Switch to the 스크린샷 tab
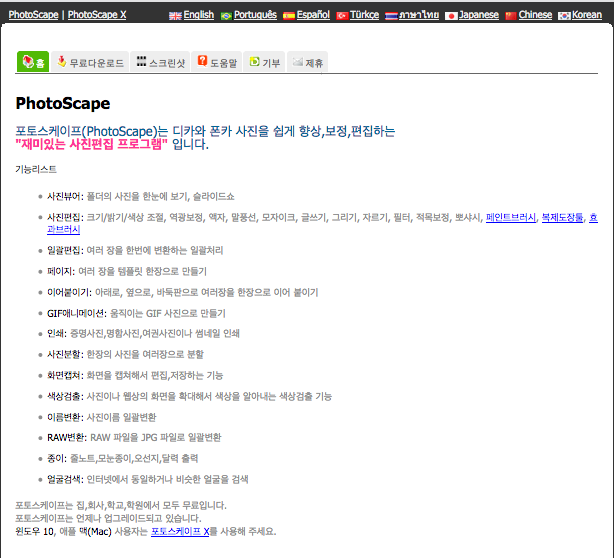The height and width of the screenshot is (558, 614). click(x=160, y=61)
